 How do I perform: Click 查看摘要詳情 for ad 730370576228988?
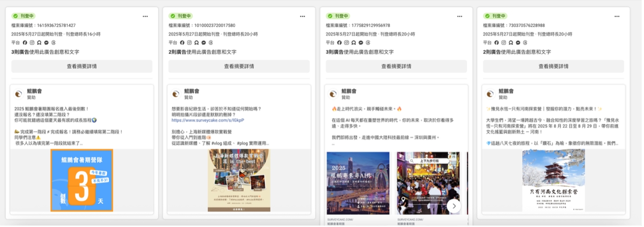point(554,67)
